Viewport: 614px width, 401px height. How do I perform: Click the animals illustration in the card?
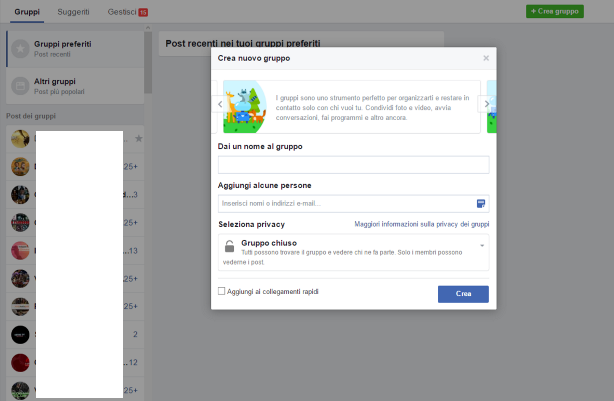pyautogui.click(x=245, y=107)
